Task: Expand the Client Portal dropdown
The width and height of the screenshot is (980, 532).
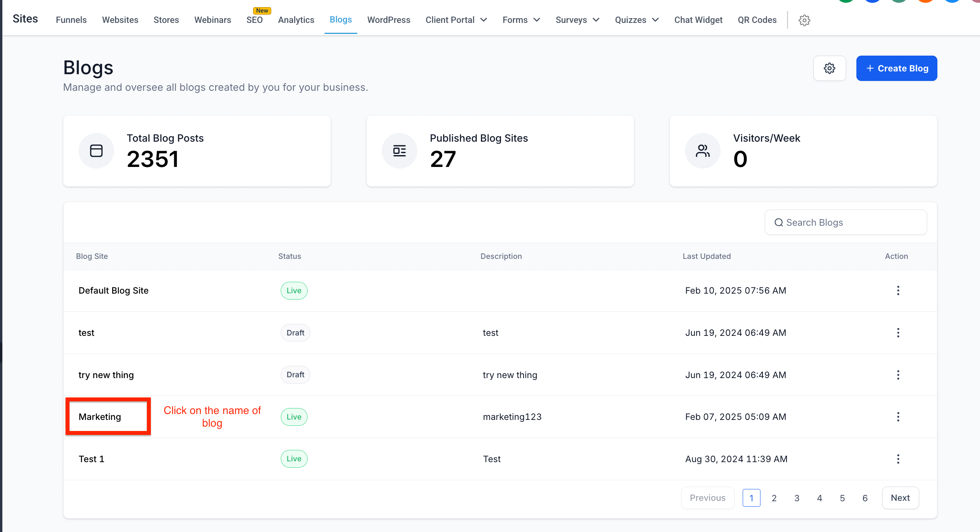Action: point(456,20)
